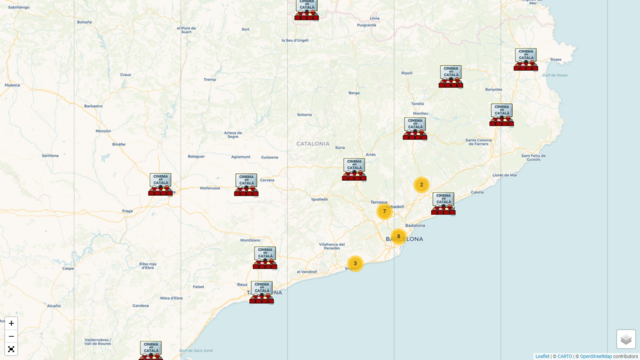Select cinema marker near Manlleu
The height and width of the screenshot is (360, 640).
(415, 129)
